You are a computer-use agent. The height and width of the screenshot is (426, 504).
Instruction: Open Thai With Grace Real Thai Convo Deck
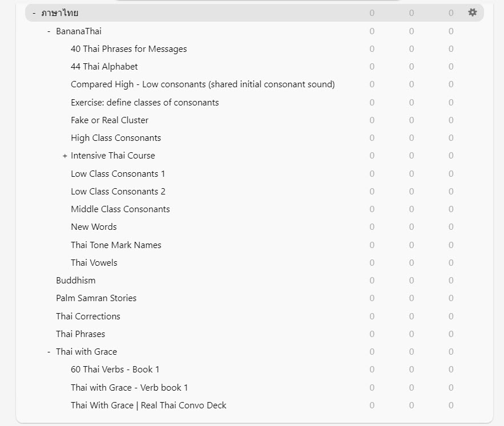(148, 405)
